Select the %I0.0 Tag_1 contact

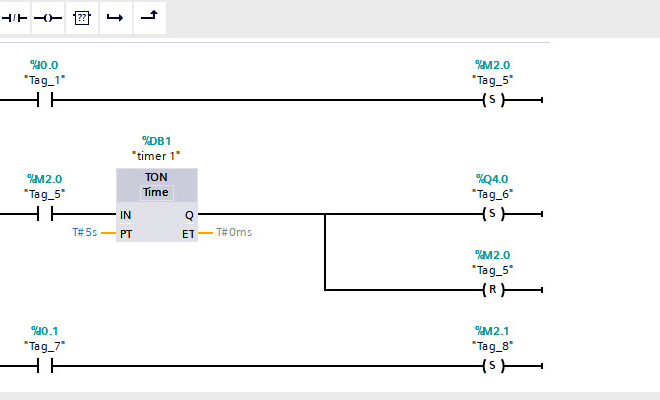(x=45, y=100)
